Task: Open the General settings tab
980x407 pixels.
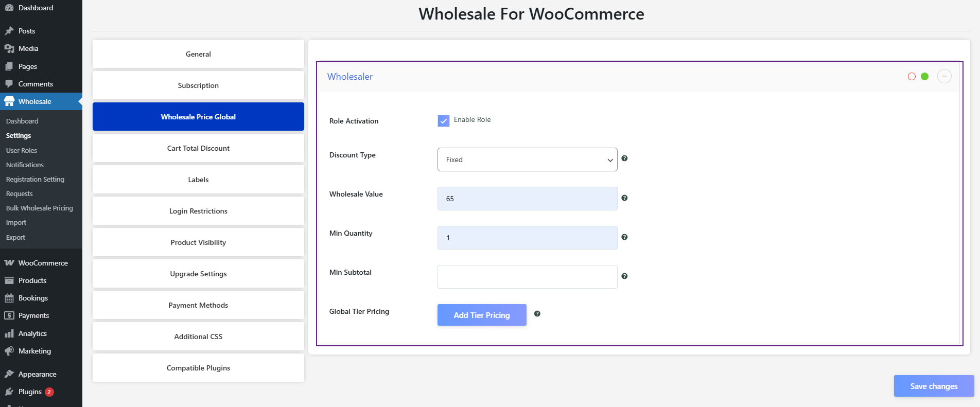Action: pyautogui.click(x=198, y=54)
